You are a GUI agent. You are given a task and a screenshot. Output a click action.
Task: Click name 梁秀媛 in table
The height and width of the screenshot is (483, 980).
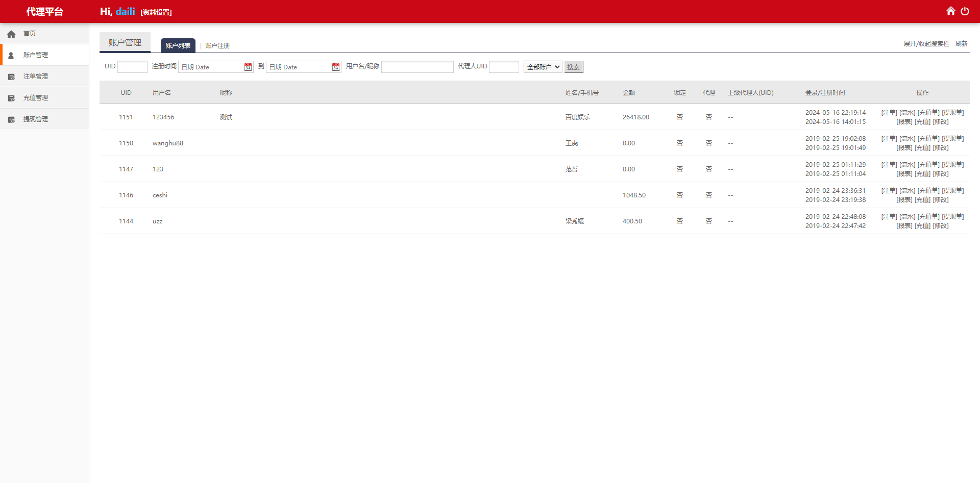pyautogui.click(x=575, y=221)
